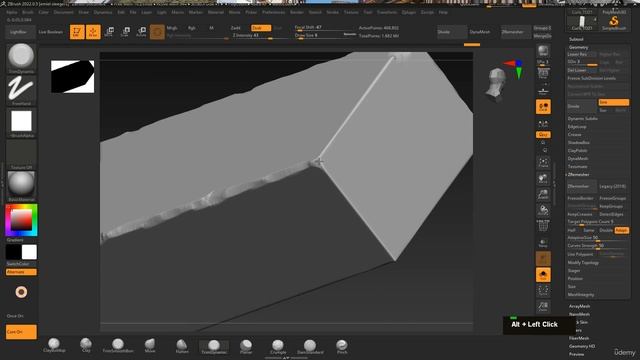640x360 pixels.
Task: Toggle the Adapt option in ZRemesher
Action: point(622,230)
